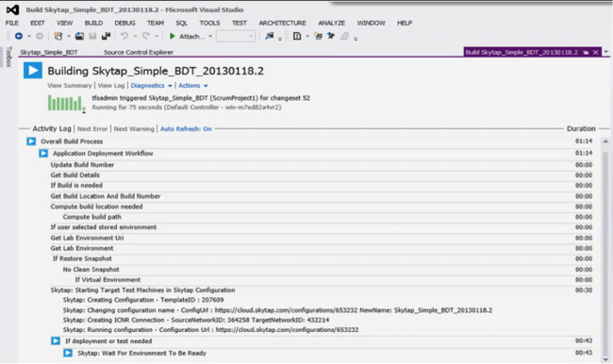Click the Navigate Backward arrow icon
The height and width of the screenshot is (364, 613).
click(x=18, y=36)
